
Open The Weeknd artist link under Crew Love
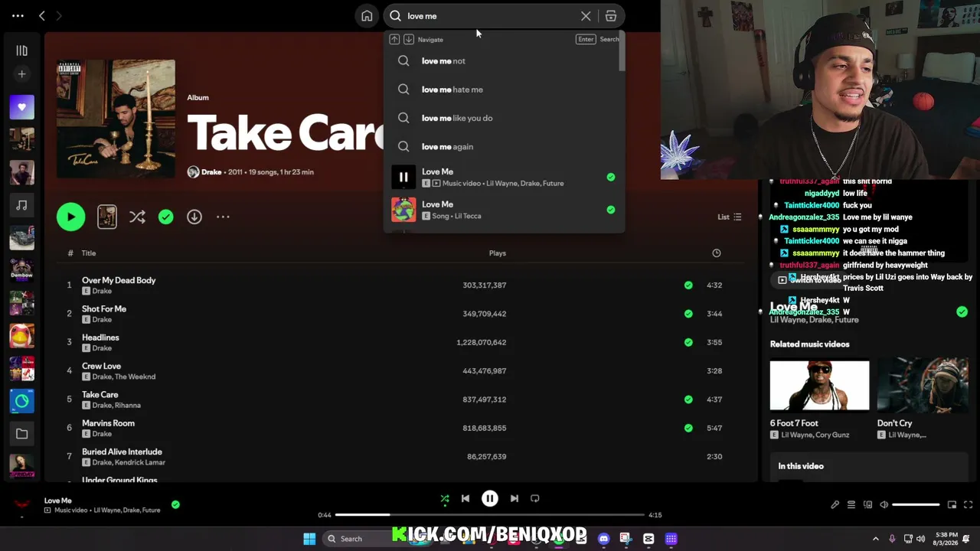point(136,377)
